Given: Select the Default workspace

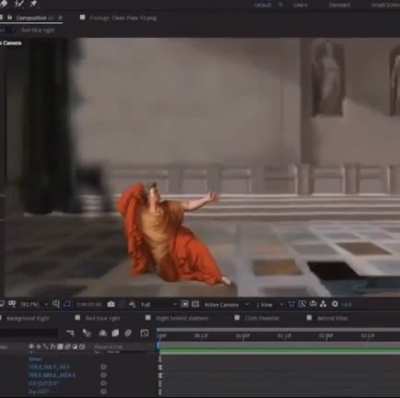Looking at the screenshot, I should click(263, 5).
